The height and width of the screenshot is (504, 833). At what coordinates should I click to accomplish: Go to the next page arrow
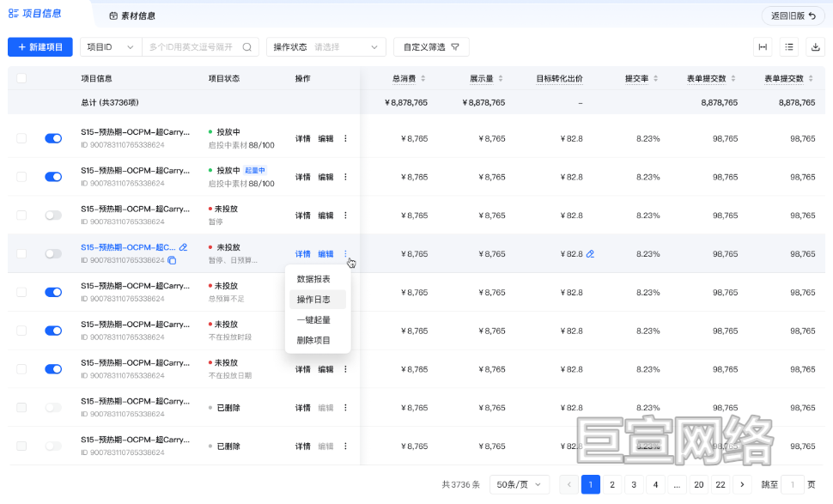click(x=742, y=484)
